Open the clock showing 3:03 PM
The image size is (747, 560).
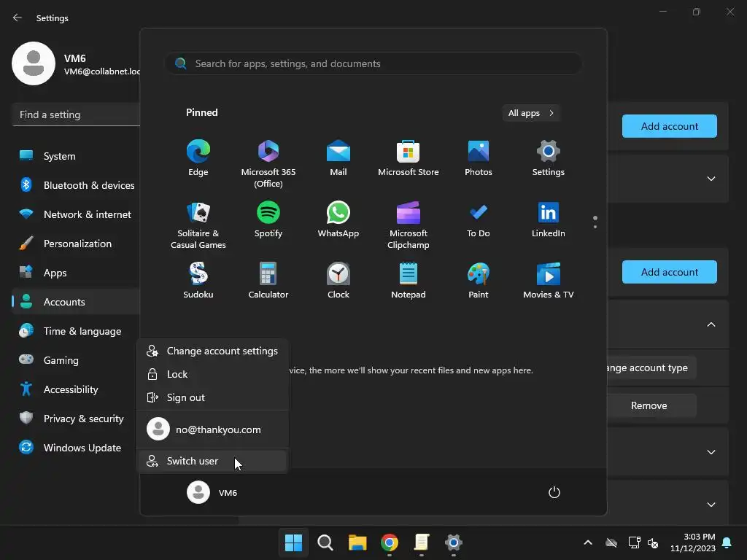point(693,542)
